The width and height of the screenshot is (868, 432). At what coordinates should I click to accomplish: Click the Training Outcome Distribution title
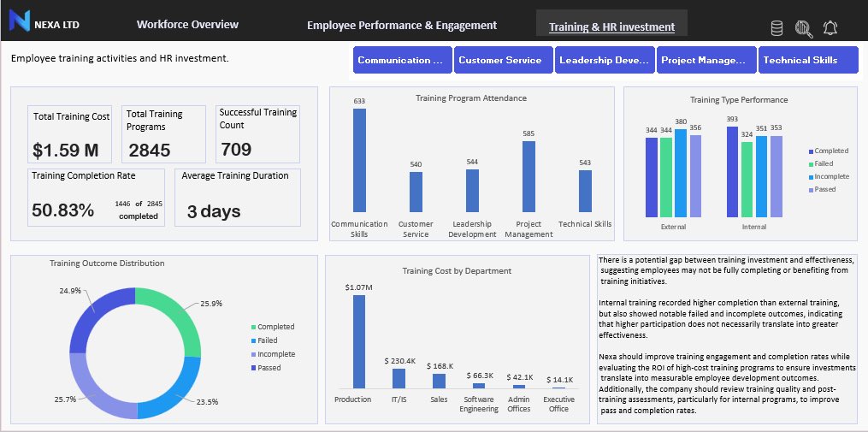click(x=107, y=263)
